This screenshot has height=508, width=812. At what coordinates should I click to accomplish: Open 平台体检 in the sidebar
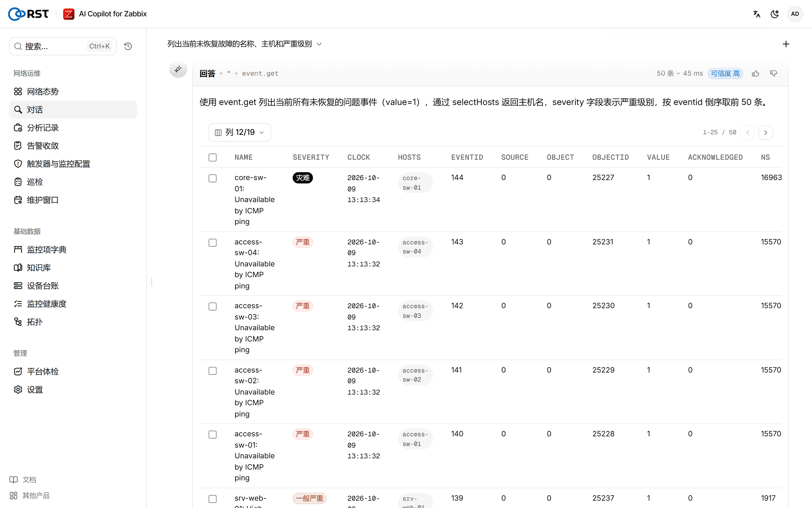(73, 371)
